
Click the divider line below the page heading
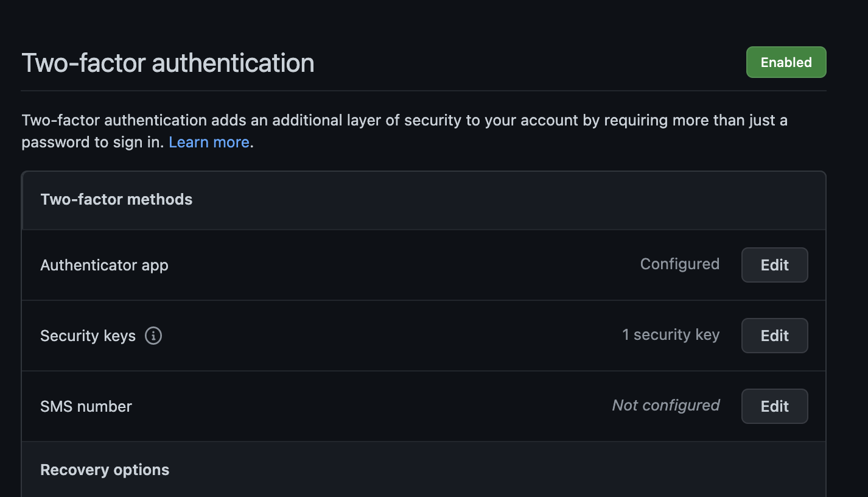point(424,91)
